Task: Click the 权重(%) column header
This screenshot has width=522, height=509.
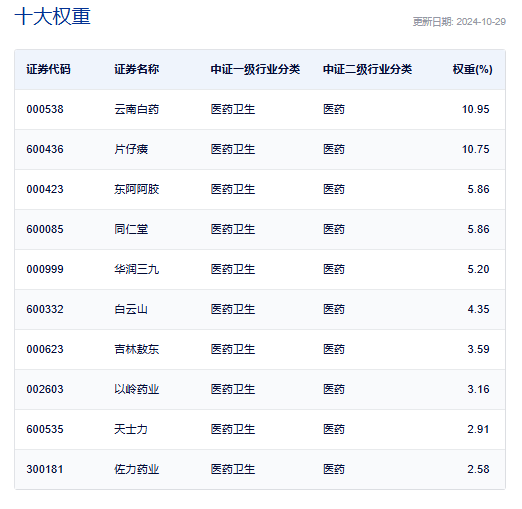Action: point(473,69)
